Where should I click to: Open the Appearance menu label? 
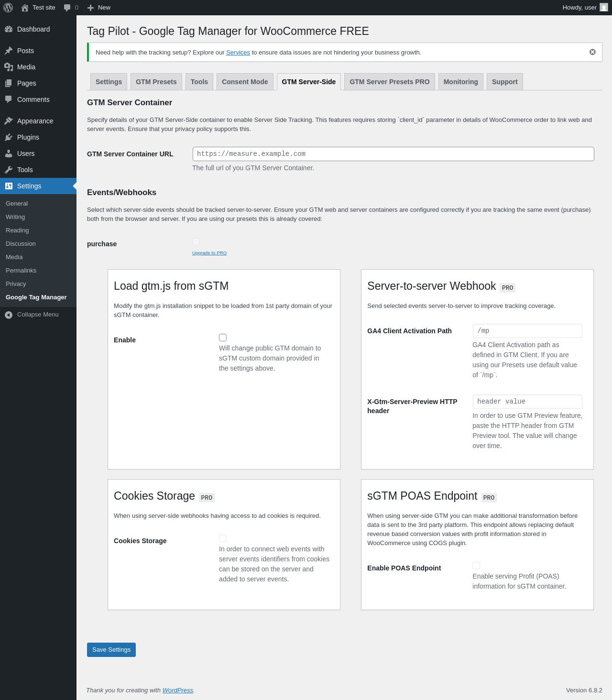[35, 121]
